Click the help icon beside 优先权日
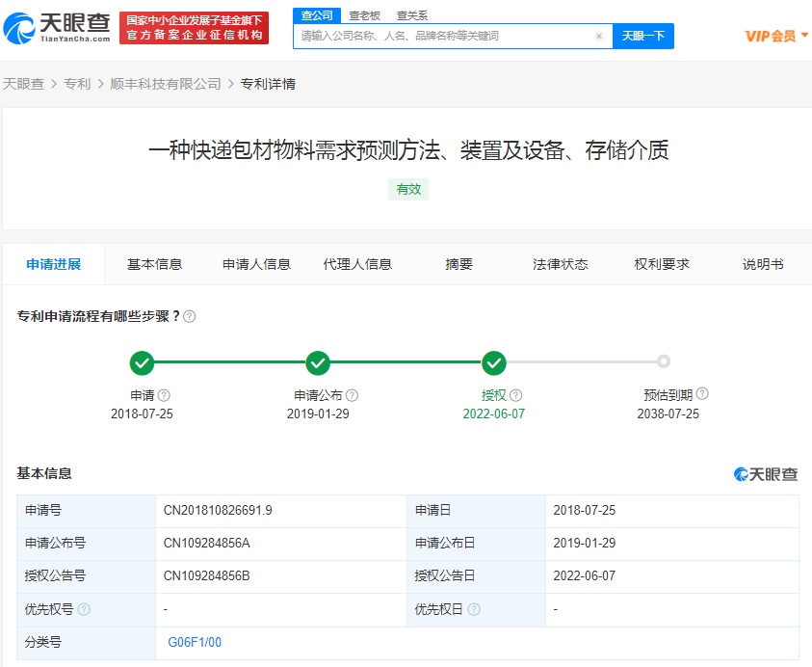The width and height of the screenshot is (812, 667). click(474, 609)
